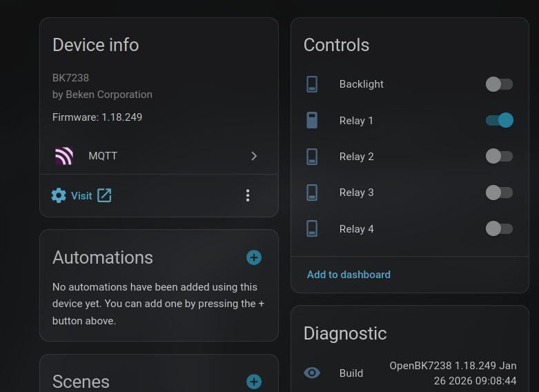This screenshot has height=392, width=539.
Task: Add a new scene with plus icon
Action: [x=254, y=382]
